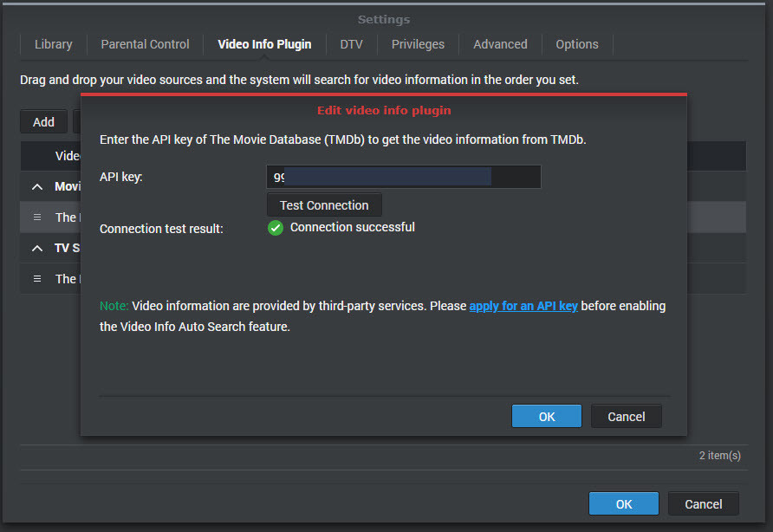Open the Privileges tab

click(x=418, y=44)
